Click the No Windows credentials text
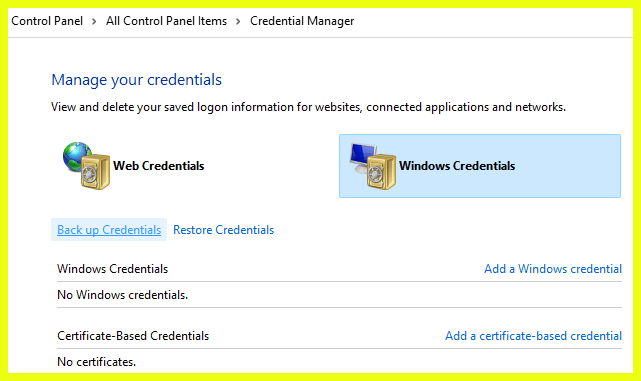 coord(123,295)
